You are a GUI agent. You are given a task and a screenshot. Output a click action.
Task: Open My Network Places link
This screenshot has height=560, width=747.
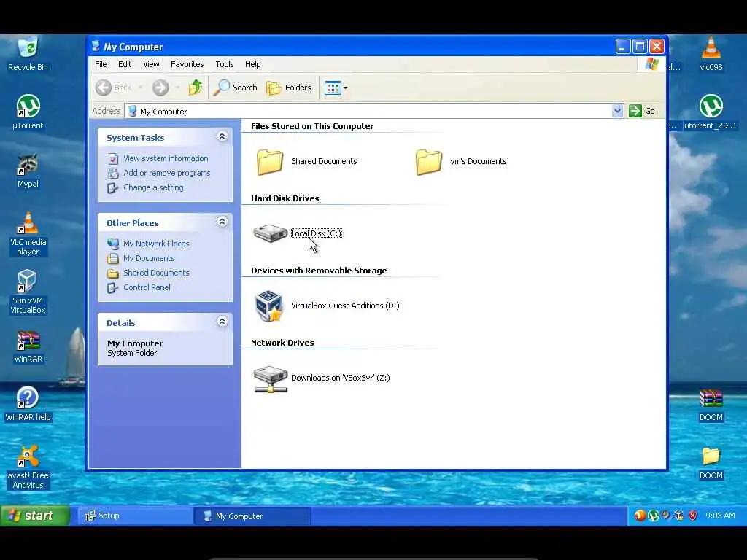coord(156,244)
